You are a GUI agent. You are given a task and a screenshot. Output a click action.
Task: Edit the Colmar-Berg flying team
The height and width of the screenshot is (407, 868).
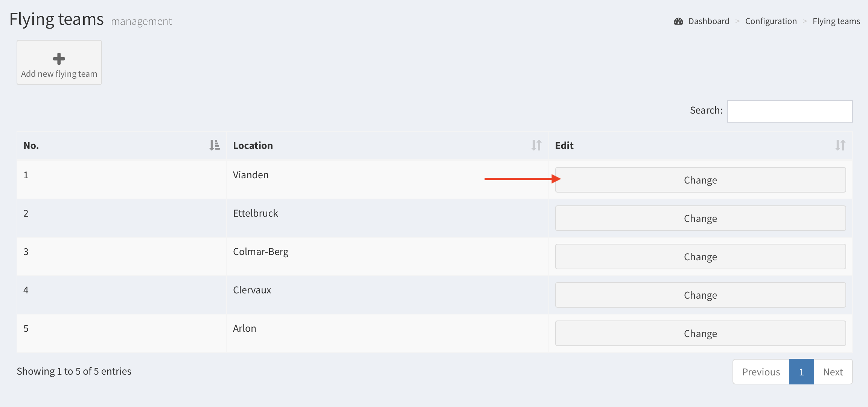pos(700,257)
